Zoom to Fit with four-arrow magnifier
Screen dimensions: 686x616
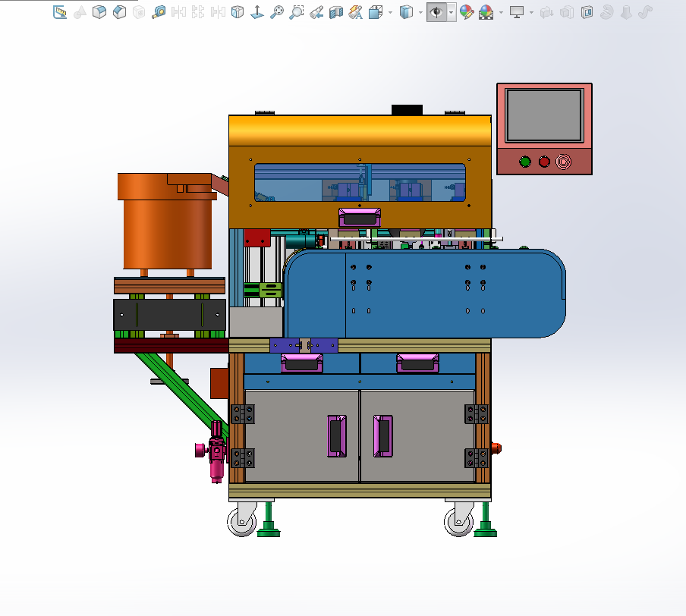[276, 12]
